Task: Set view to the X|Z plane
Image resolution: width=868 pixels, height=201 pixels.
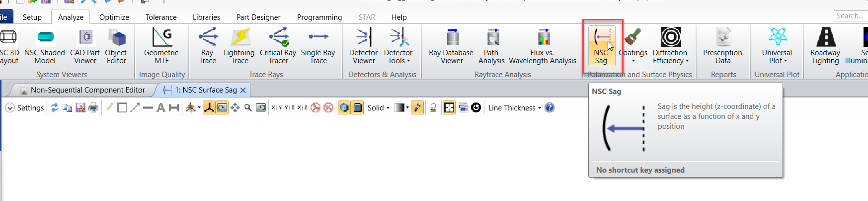Action: coord(303,107)
